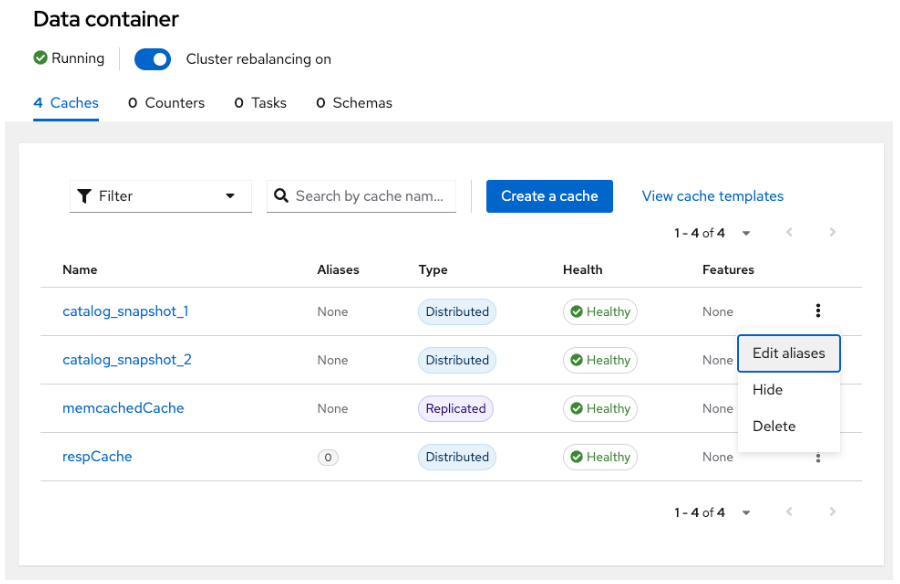Choose Hide from the actions menu
900x584 pixels.
[789, 390]
